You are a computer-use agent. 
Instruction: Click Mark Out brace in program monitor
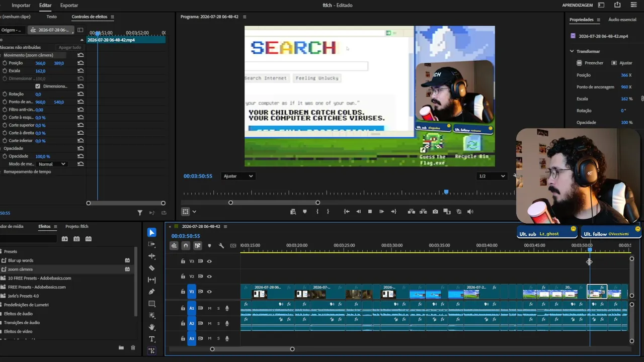[328, 212]
